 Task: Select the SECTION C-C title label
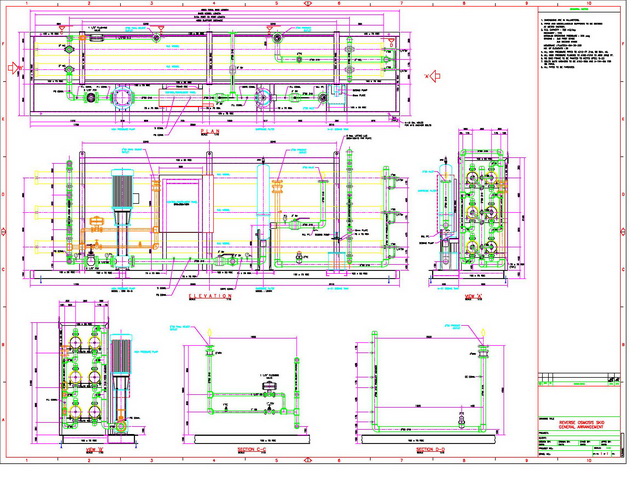click(x=253, y=452)
